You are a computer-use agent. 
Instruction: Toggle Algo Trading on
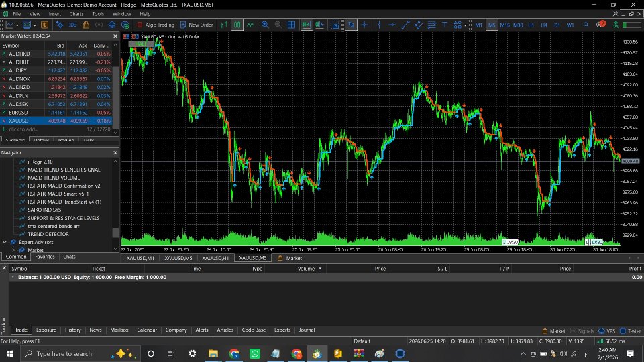click(156, 25)
